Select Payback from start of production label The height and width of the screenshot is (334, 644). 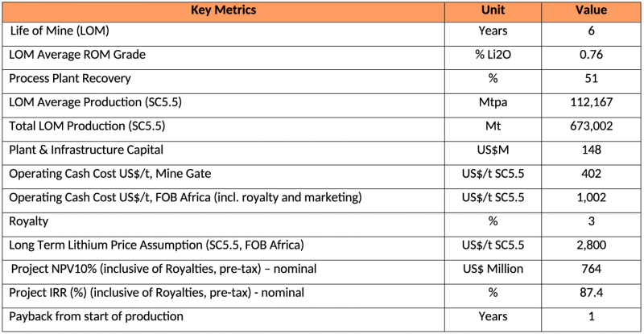[x=97, y=316]
